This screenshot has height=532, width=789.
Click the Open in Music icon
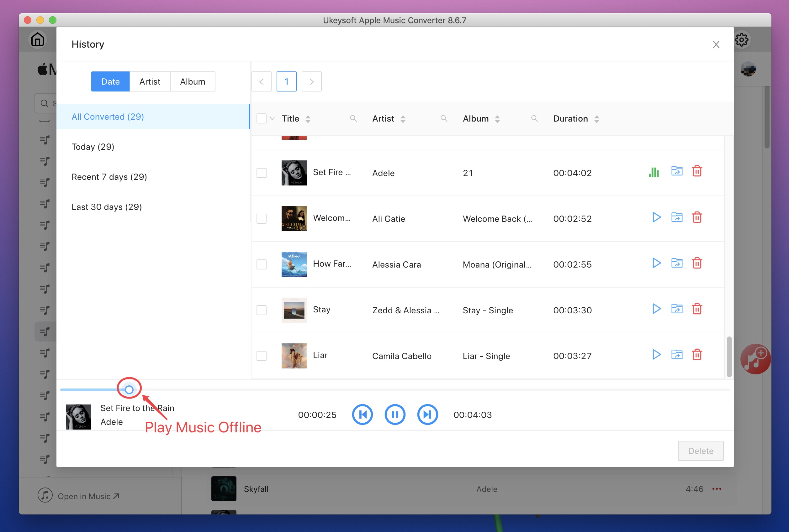(x=45, y=496)
